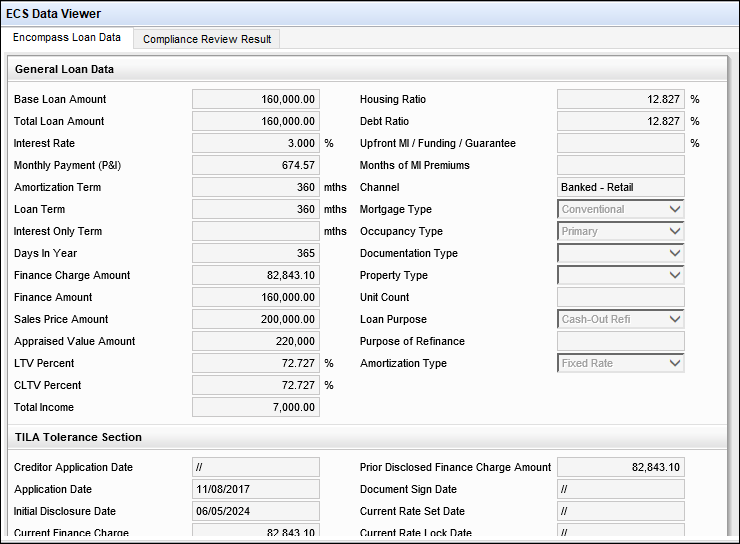The width and height of the screenshot is (740, 544).
Task: Click the Base Loan Amount label
Action: pos(60,99)
